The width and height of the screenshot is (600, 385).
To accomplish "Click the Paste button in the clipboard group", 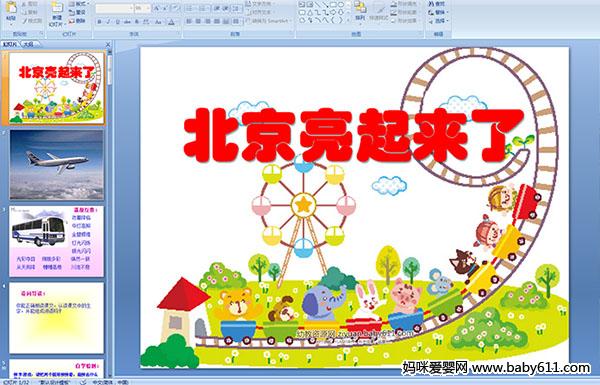I will click(x=11, y=13).
